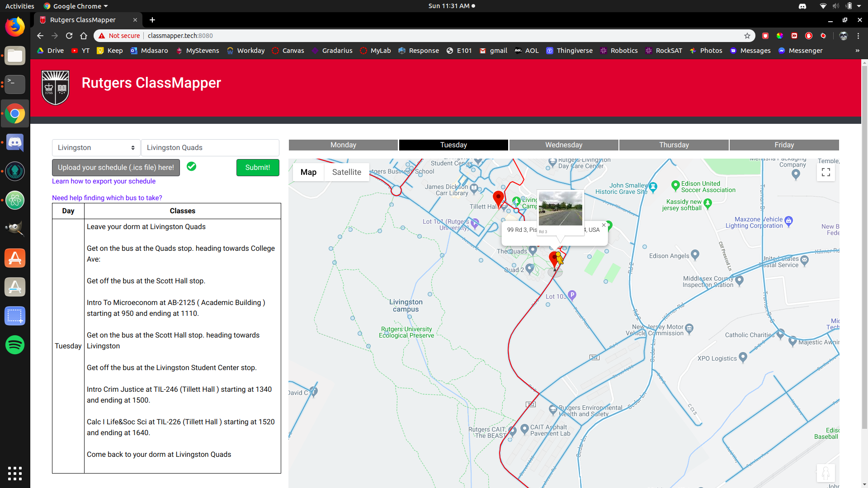The image size is (868, 488).
Task: Select the Wednesday tab
Action: 564,145
